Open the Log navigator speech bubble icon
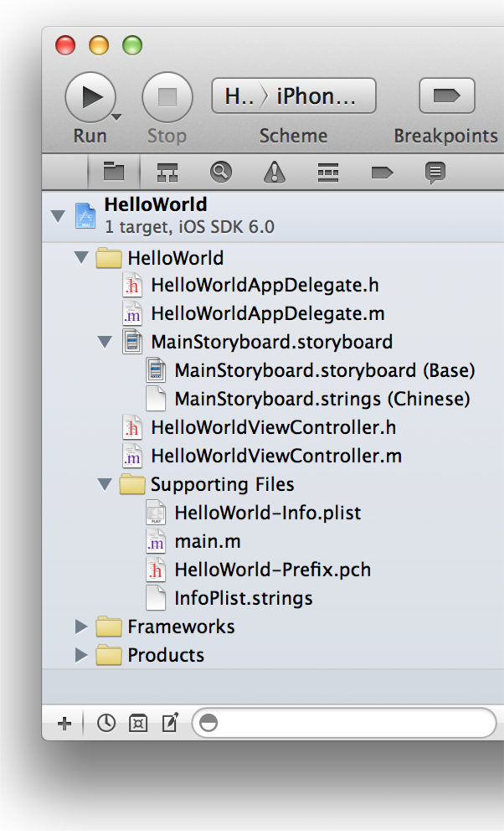Image resolution: width=504 pixels, height=831 pixels. 435,172
